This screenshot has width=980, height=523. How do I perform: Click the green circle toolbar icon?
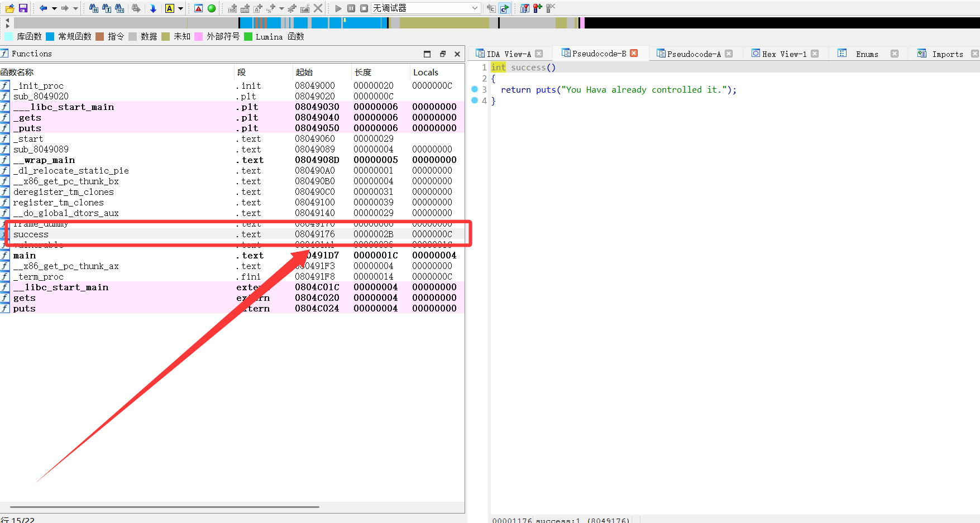point(212,8)
